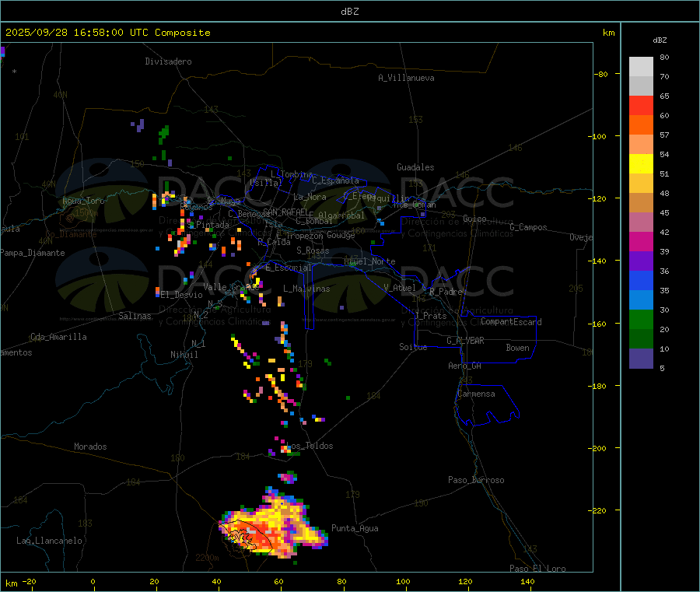Click the white 80 dBZ legend swatch
700x592 pixels.
pos(641,67)
